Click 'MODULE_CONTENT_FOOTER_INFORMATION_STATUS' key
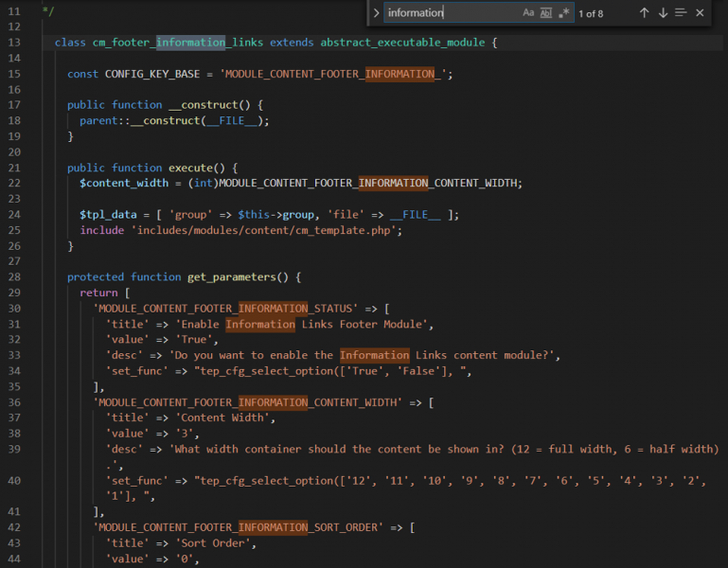The width and height of the screenshot is (728, 568). (225, 309)
